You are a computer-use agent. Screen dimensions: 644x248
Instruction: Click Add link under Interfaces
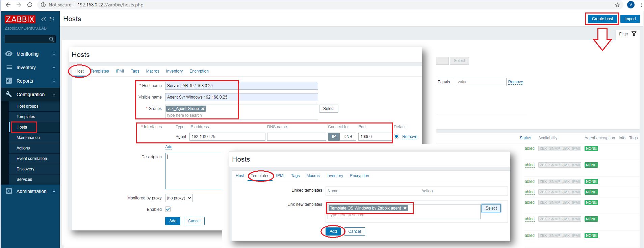tap(169, 147)
